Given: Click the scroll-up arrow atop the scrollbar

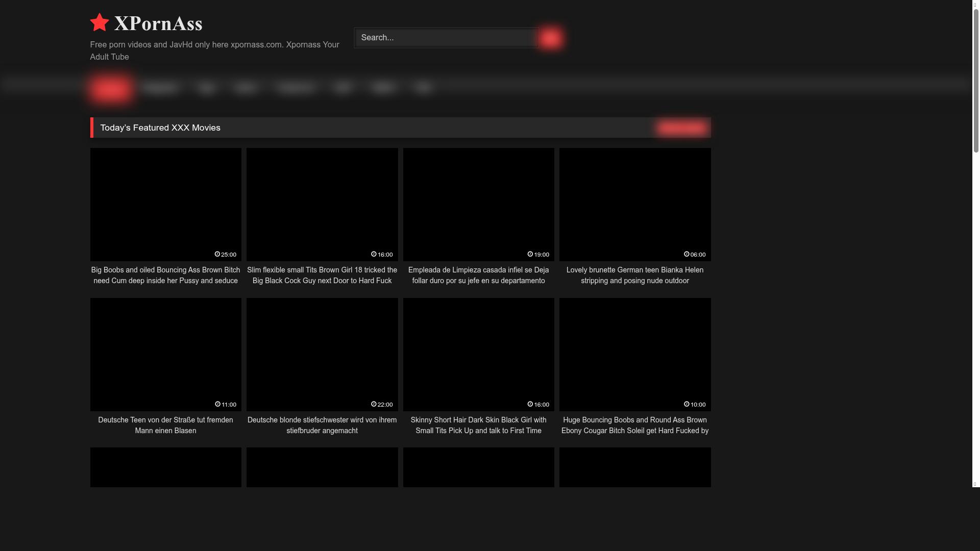Looking at the screenshot, I should 974,5.
